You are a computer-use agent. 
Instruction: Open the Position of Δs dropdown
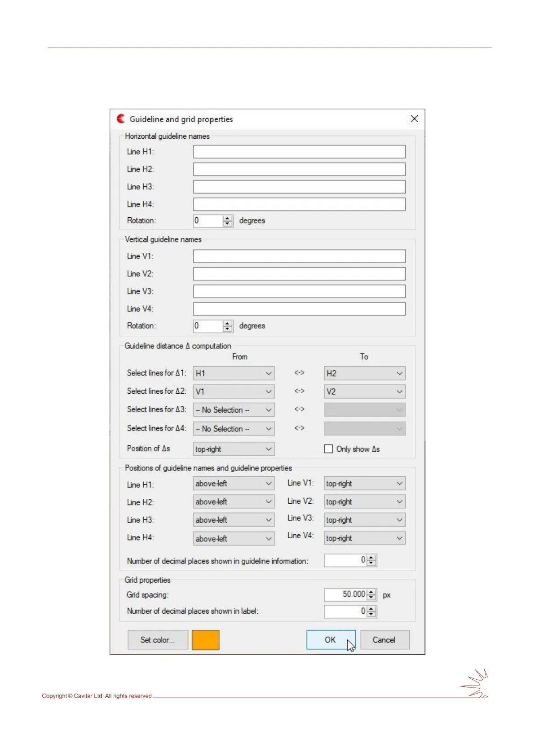234,449
